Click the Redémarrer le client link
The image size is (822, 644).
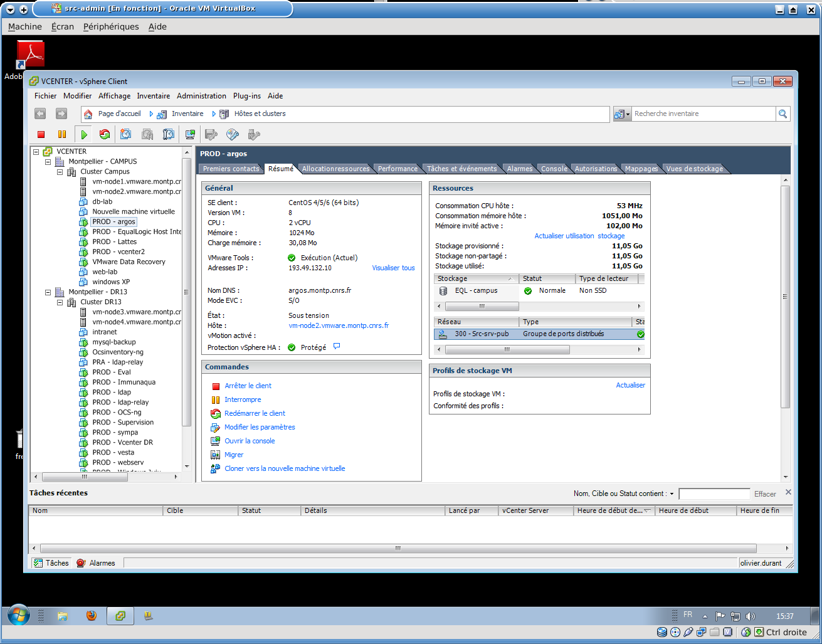(255, 413)
